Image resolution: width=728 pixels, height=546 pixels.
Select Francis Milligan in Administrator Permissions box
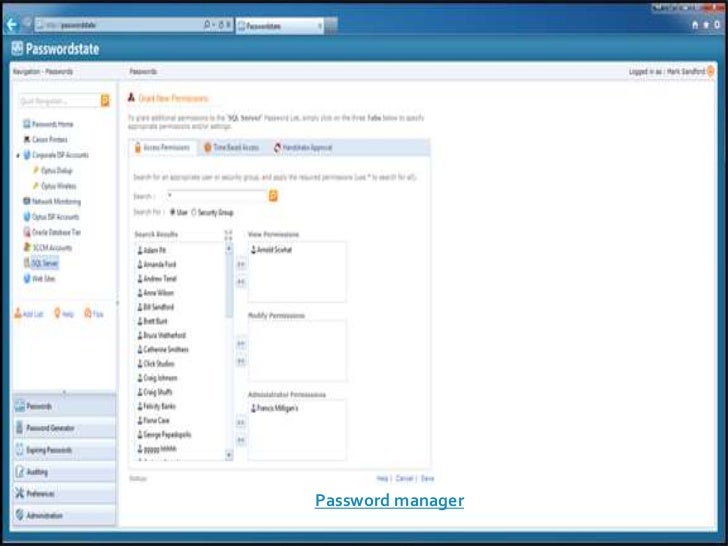(x=274, y=408)
